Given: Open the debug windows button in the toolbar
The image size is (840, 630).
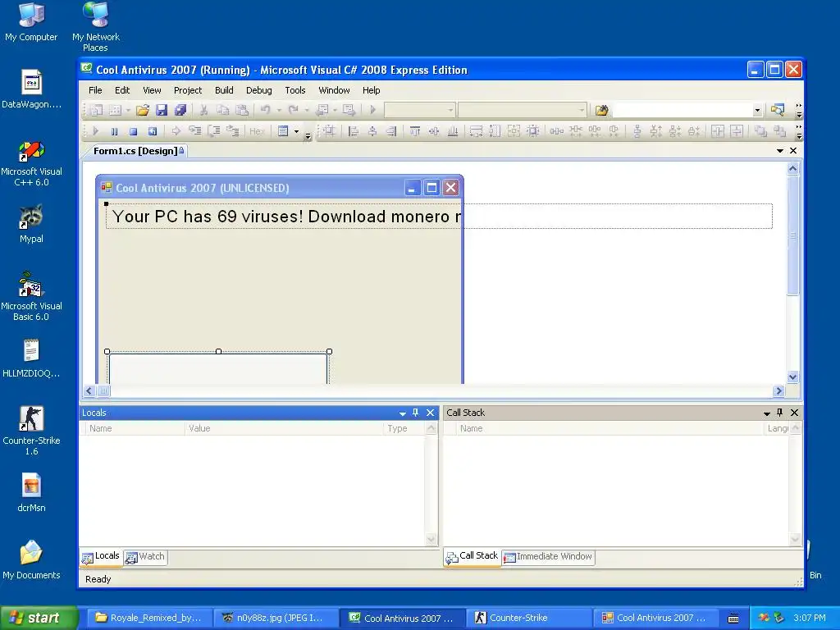Looking at the screenshot, I should click(x=283, y=130).
